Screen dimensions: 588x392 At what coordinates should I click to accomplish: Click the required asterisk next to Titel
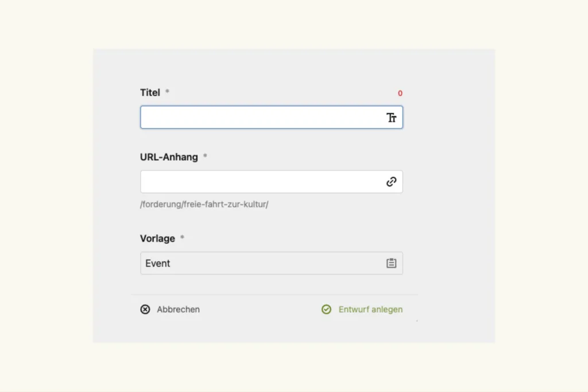pyautogui.click(x=168, y=92)
